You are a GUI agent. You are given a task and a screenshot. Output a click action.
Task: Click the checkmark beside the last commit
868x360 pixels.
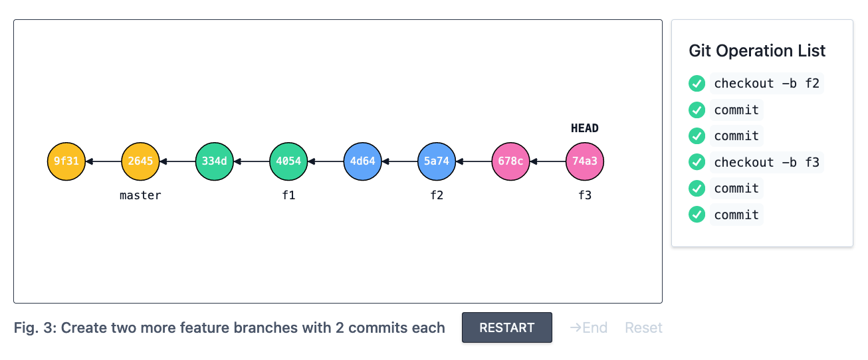click(697, 215)
